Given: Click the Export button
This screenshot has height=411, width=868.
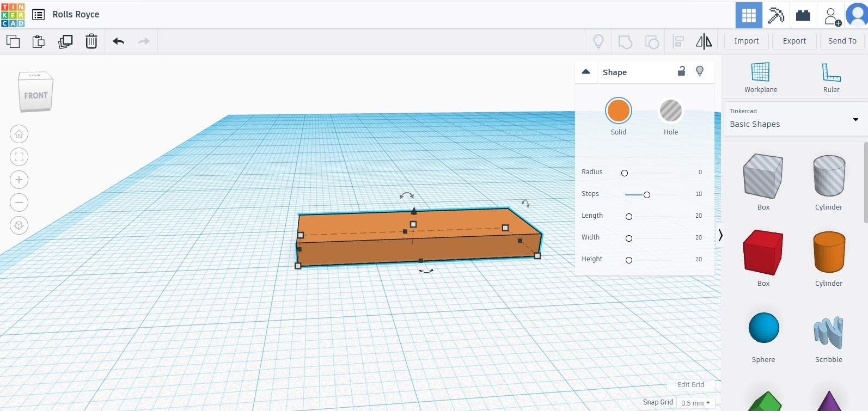Looking at the screenshot, I should (794, 41).
